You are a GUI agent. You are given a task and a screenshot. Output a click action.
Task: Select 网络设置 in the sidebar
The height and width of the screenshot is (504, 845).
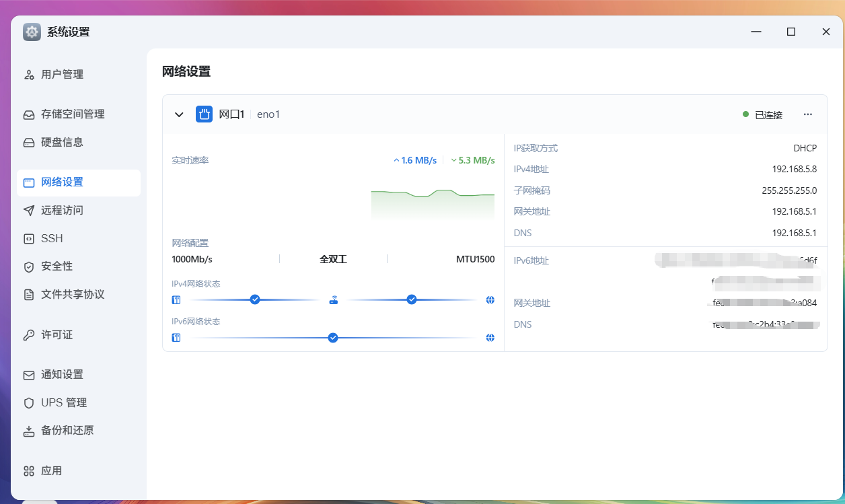(x=79, y=182)
